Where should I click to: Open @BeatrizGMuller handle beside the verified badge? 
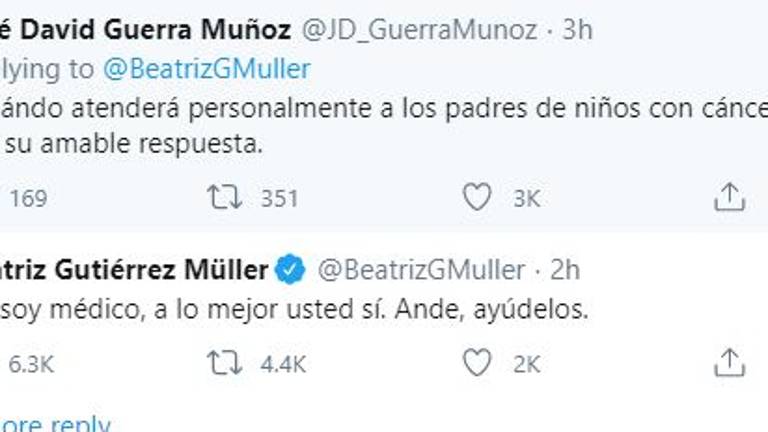(x=421, y=269)
